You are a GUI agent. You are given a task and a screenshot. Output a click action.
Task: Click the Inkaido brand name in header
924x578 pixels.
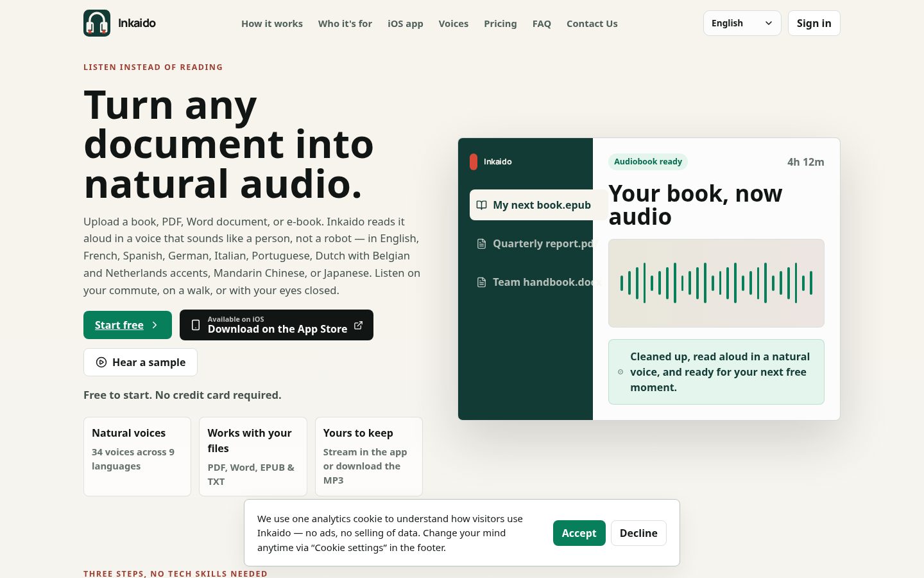click(137, 23)
